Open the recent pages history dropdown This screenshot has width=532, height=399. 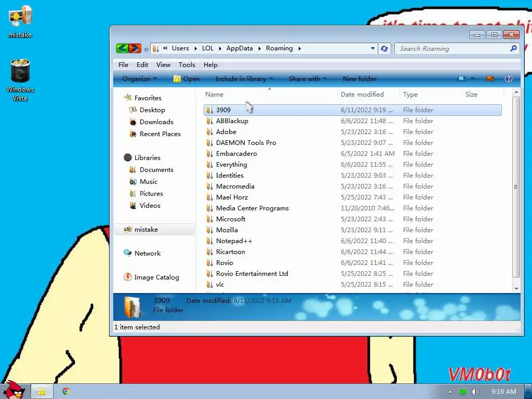click(146, 49)
